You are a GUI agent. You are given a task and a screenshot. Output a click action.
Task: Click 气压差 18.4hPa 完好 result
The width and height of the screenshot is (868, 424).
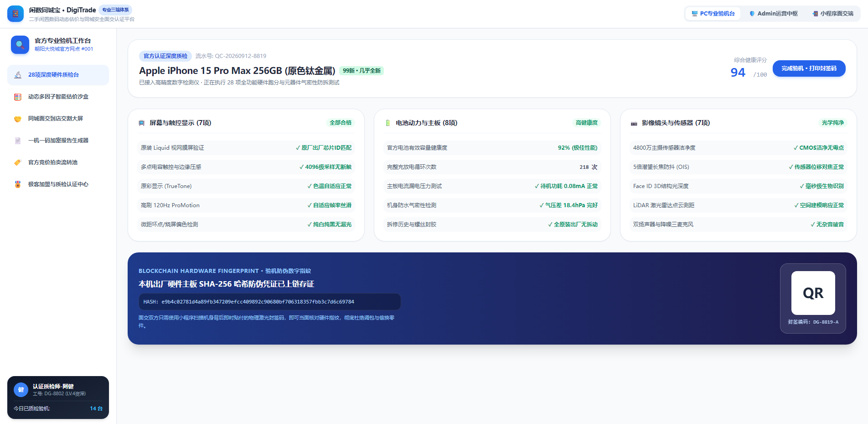pos(568,205)
